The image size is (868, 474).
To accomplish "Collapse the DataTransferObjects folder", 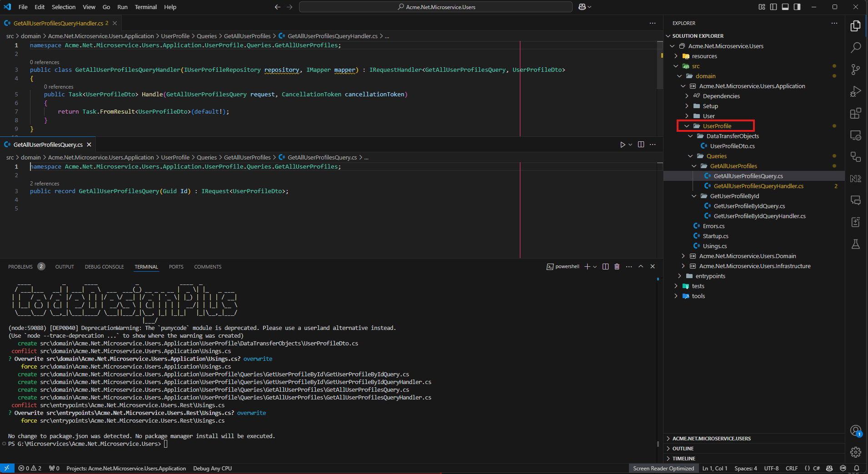I will [x=690, y=136].
